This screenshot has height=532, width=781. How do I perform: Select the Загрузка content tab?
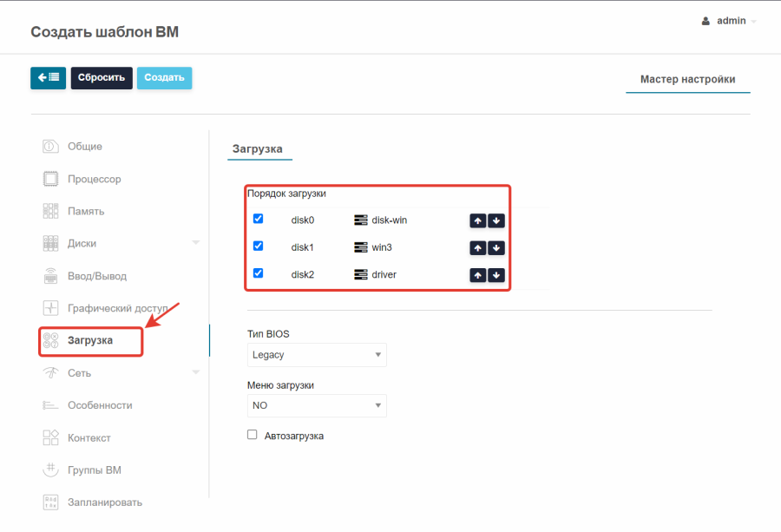tap(258, 149)
